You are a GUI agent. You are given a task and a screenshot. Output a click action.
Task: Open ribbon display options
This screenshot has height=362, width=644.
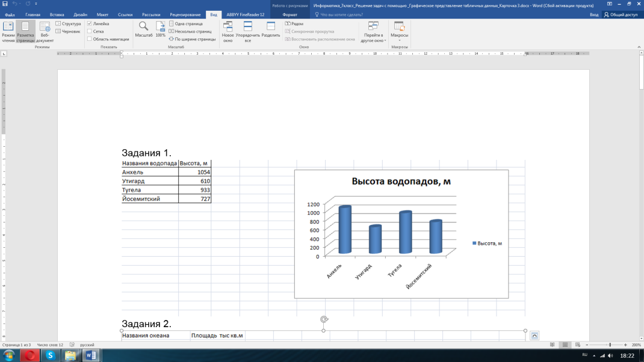point(610,4)
